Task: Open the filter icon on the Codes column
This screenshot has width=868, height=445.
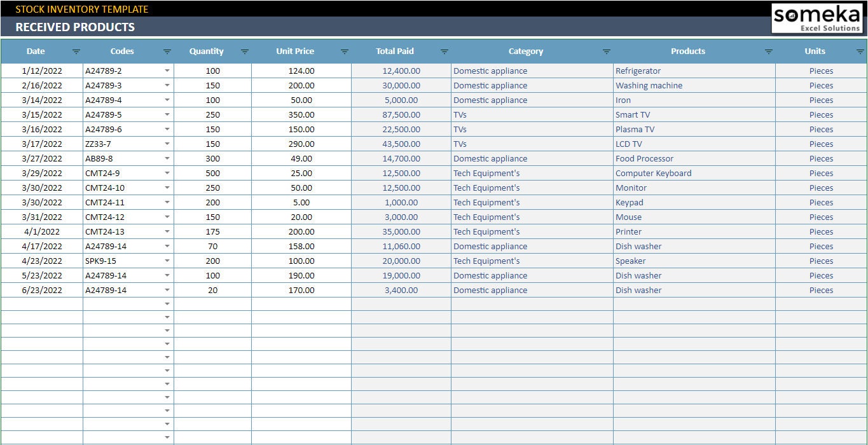Action: (167, 51)
